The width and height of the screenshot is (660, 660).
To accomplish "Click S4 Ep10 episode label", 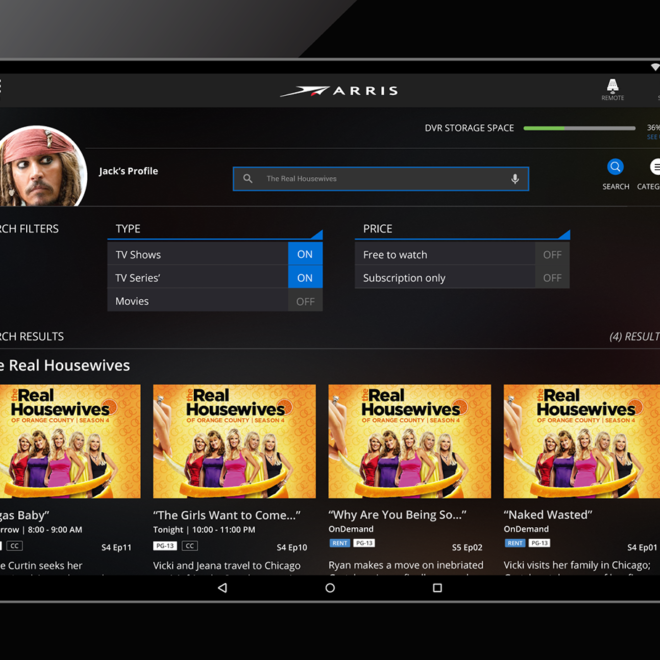I will pyautogui.click(x=292, y=547).
